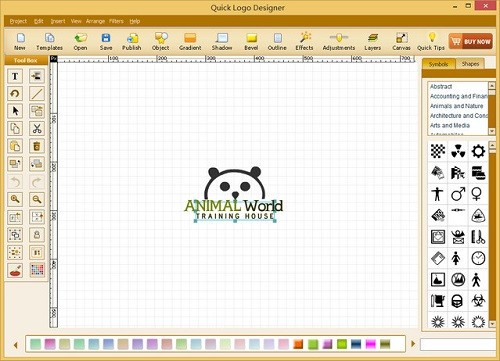The height and width of the screenshot is (361, 500).
Task: Open Templates from the toolbar
Action: (x=49, y=41)
